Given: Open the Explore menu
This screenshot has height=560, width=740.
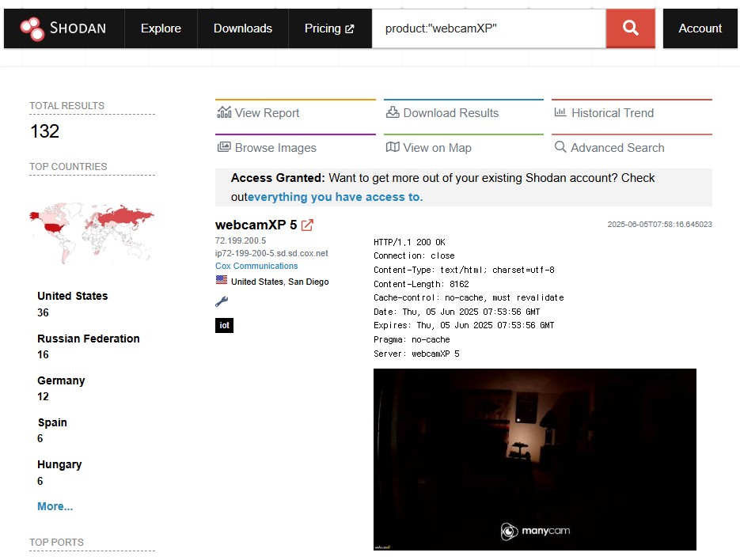Looking at the screenshot, I should [161, 28].
